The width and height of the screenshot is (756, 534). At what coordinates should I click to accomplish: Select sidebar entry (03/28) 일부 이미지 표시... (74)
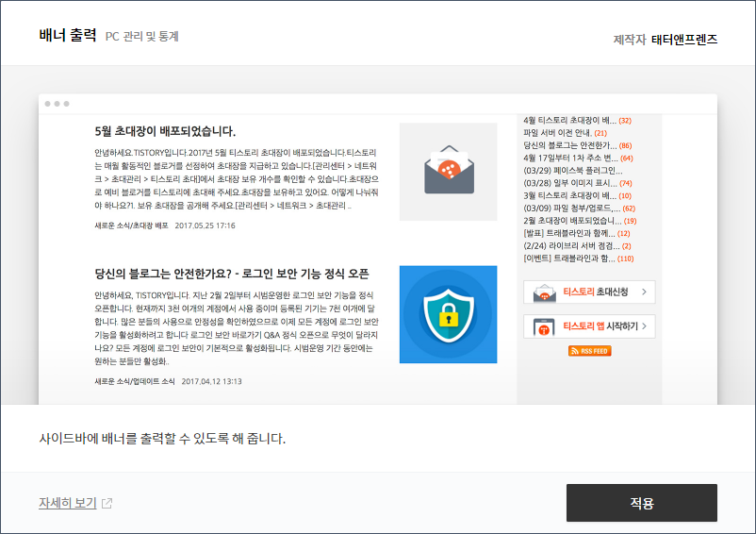[578, 183]
